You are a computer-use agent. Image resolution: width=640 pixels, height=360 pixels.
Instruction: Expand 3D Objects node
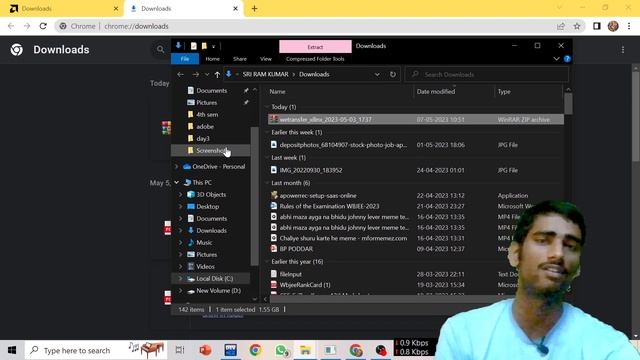pos(180,195)
